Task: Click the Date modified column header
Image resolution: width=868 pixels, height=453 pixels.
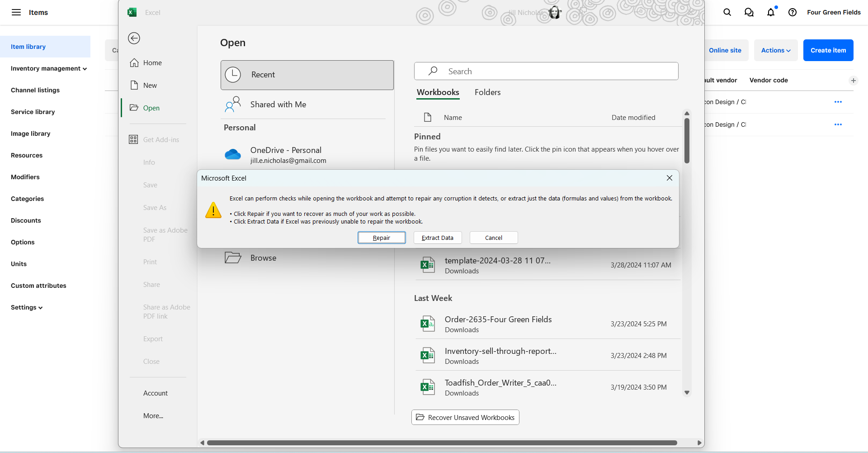Action: [633, 118]
